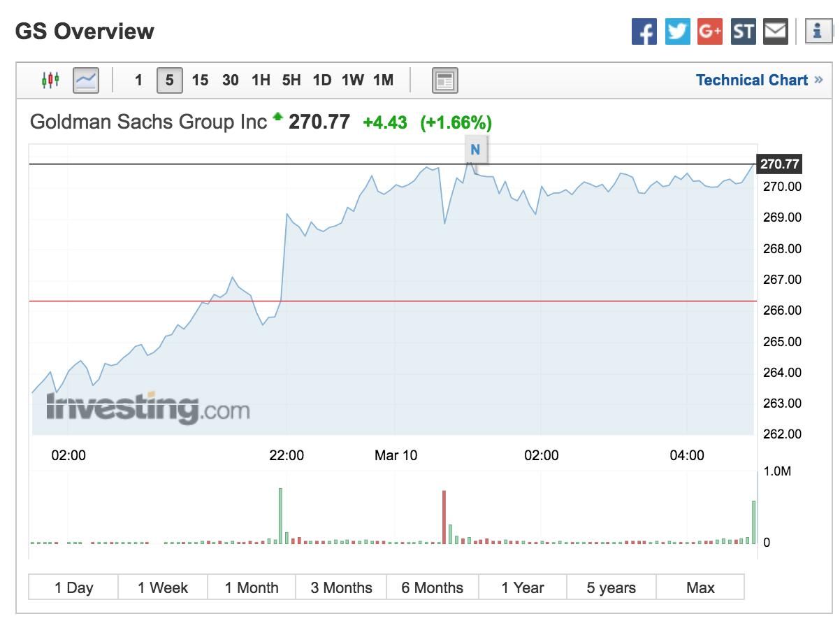The image size is (840, 628).
Task: Switch to the 1 Week range
Action: tap(163, 587)
